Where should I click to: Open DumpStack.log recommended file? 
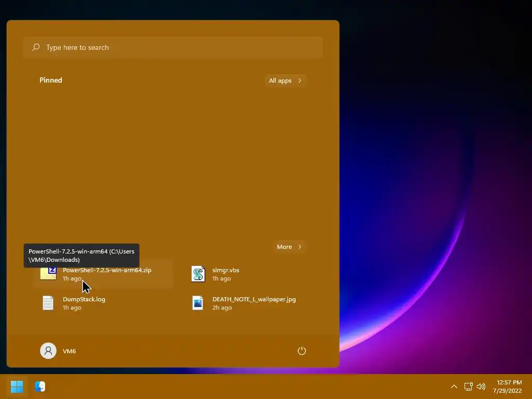point(103,303)
